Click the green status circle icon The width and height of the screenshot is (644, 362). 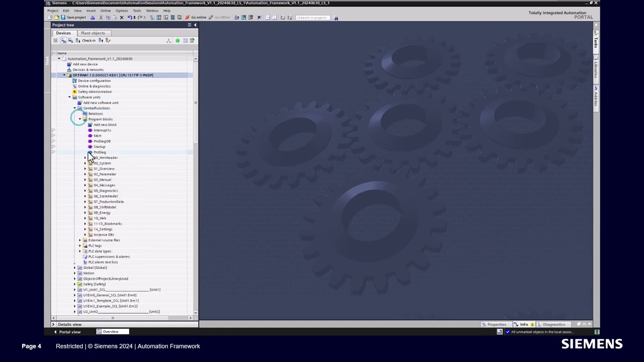177,41
